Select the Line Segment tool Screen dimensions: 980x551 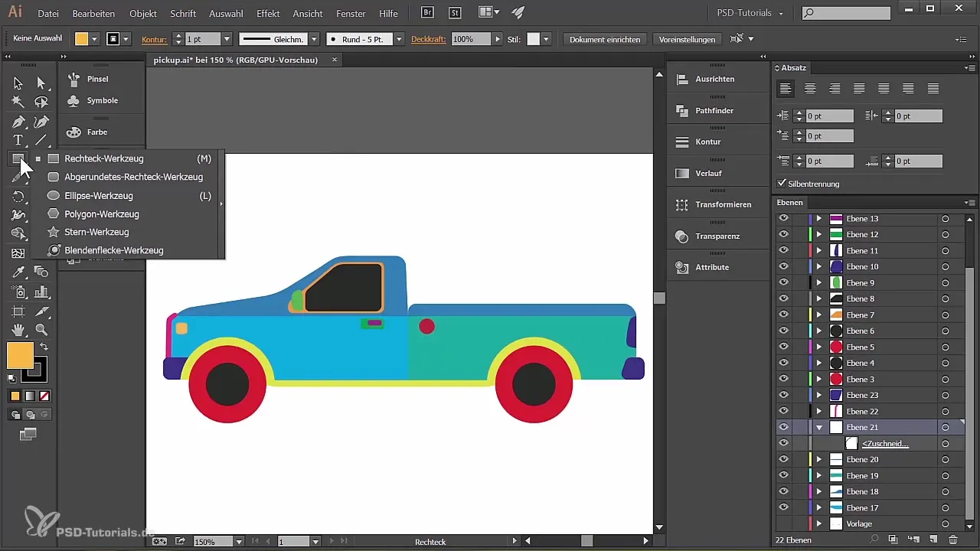pyautogui.click(x=41, y=140)
